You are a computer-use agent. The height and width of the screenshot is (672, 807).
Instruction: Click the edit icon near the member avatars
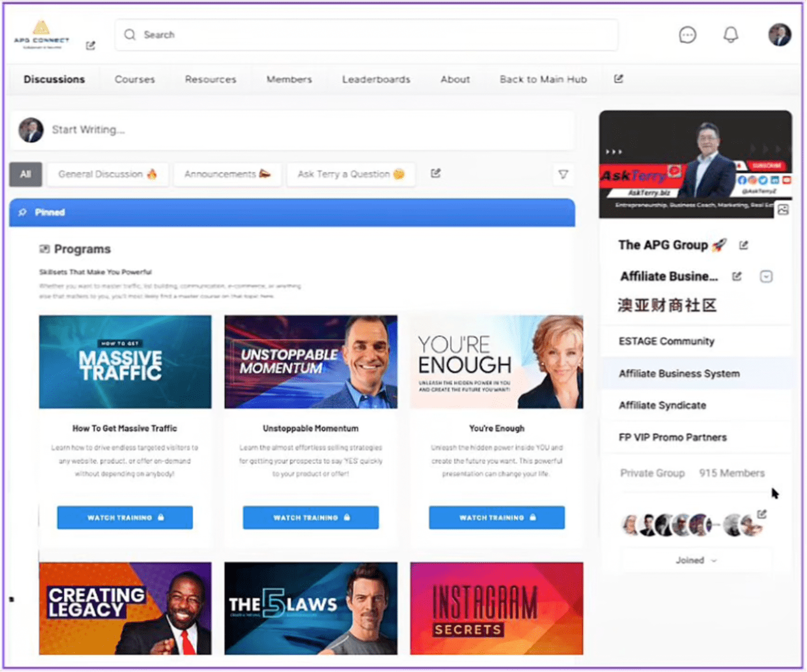click(x=762, y=513)
